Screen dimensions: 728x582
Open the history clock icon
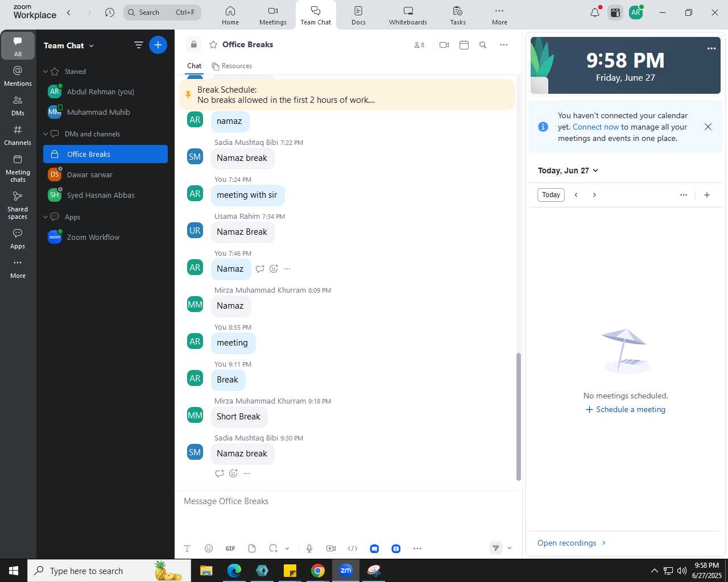pyautogui.click(x=110, y=13)
